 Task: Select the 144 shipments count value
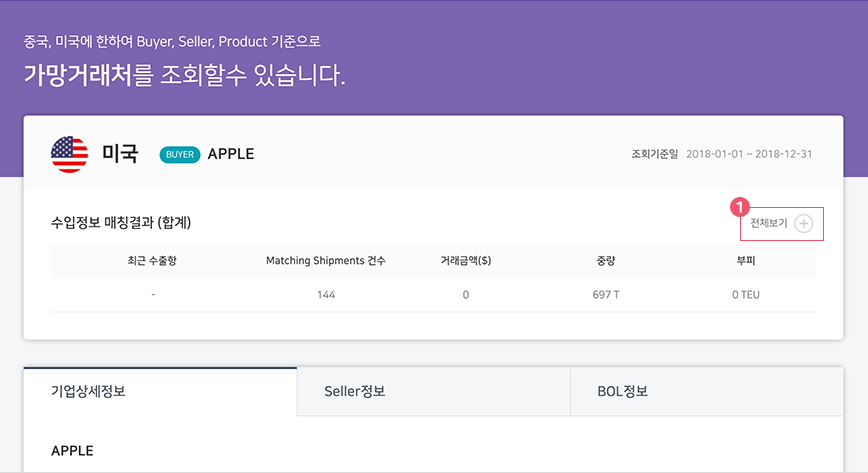(326, 295)
